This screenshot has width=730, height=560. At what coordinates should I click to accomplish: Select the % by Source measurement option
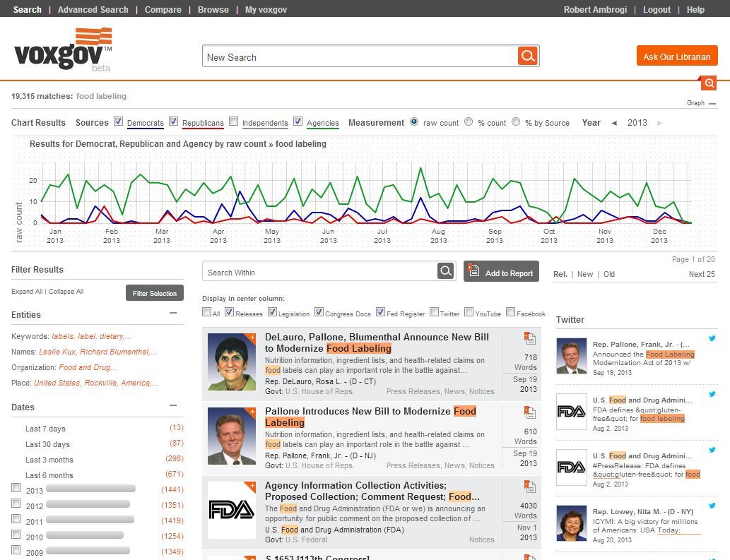point(516,122)
